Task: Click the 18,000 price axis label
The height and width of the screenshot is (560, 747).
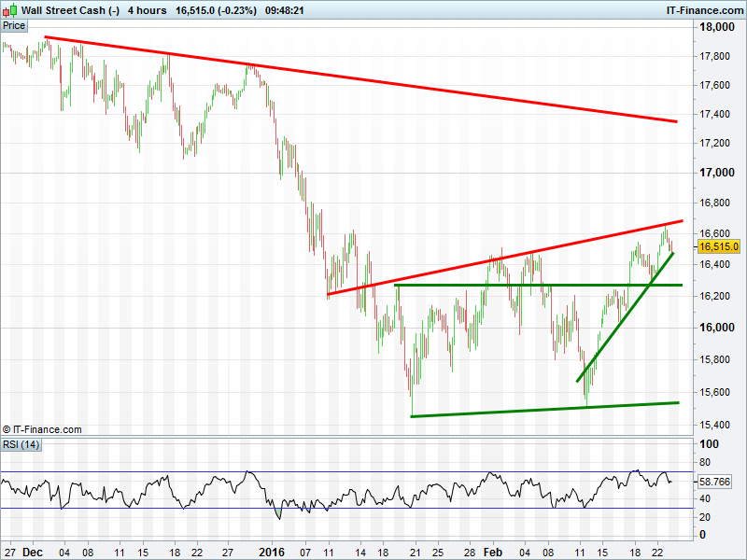Action: 716,27
